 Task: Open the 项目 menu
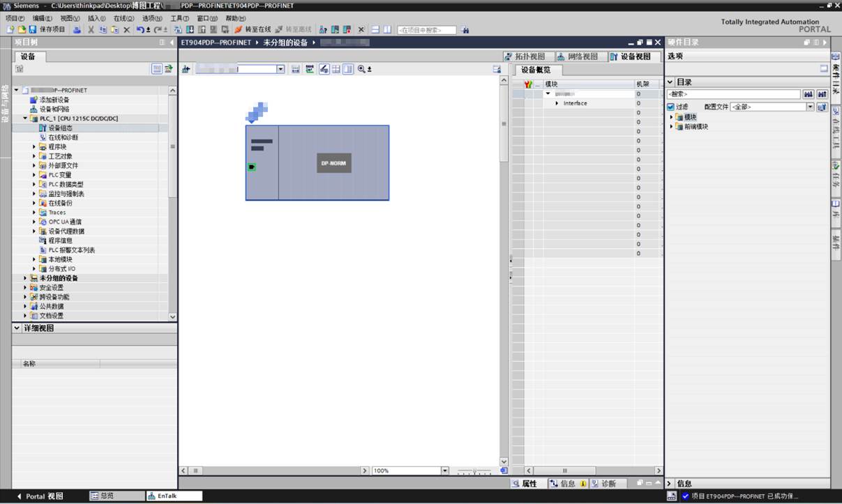point(15,18)
